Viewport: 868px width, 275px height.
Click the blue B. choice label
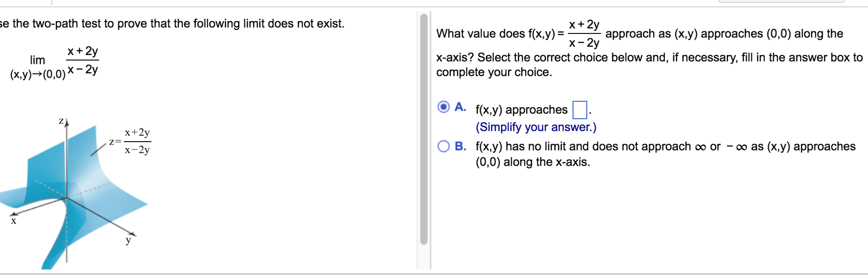(x=461, y=146)
